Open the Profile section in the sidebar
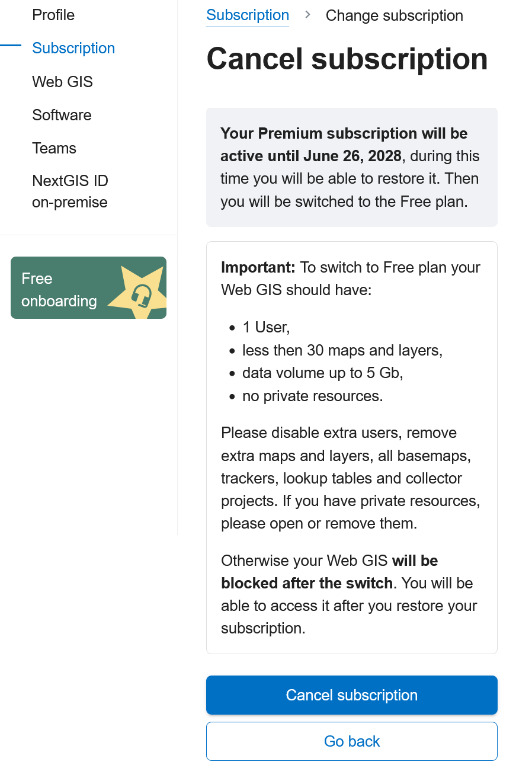 click(x=53, y=15)
